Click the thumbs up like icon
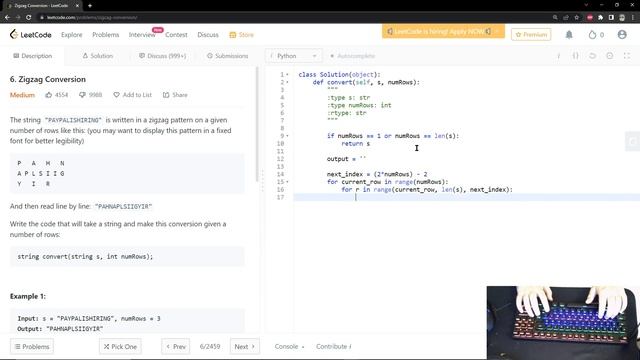Screen dimensions: 640x360 click(49, 95)
